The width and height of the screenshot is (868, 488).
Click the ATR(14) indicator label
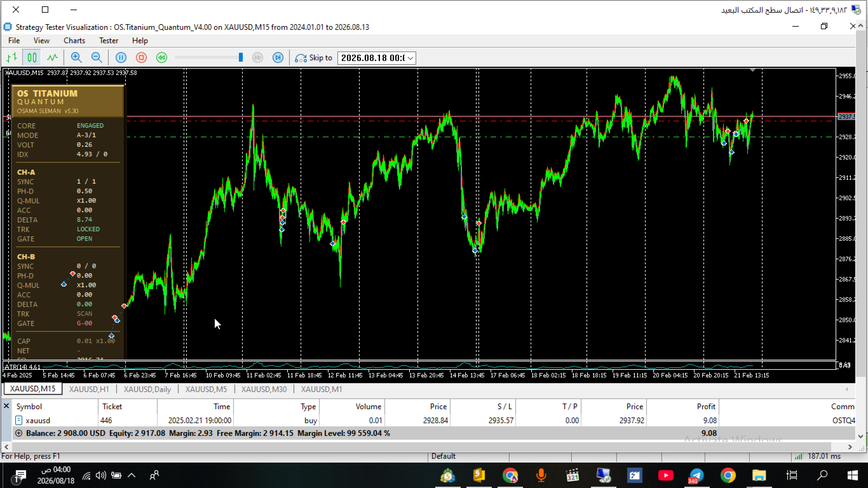tap(22, 367)
